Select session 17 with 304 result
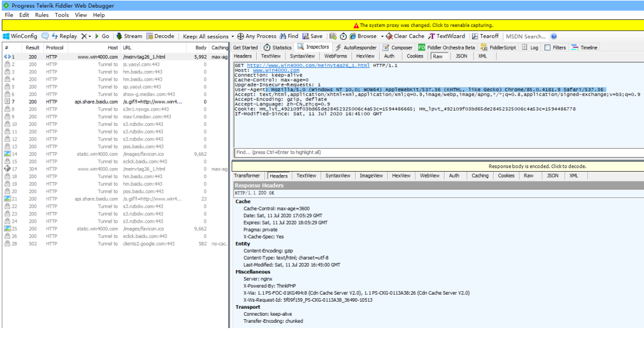 pyautogui.click(x=115, y=169)
